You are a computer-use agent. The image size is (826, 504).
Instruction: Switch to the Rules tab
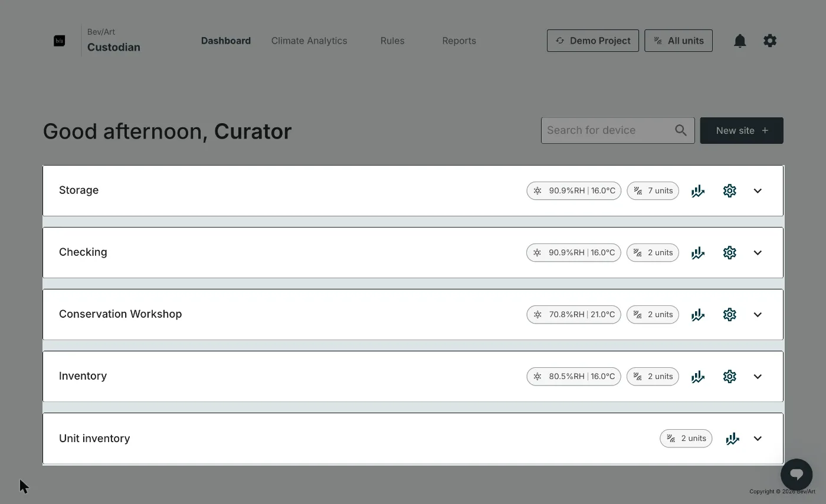coord(392,41)
